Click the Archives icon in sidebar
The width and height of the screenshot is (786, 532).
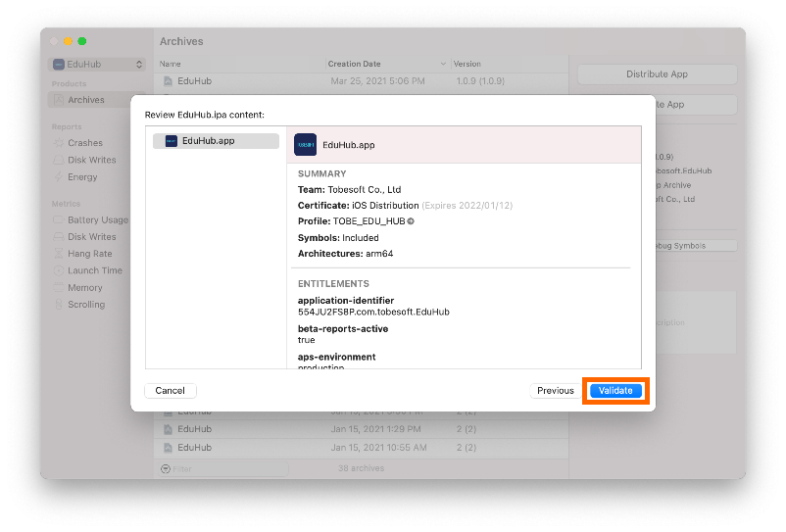click(x=59, y=100)
